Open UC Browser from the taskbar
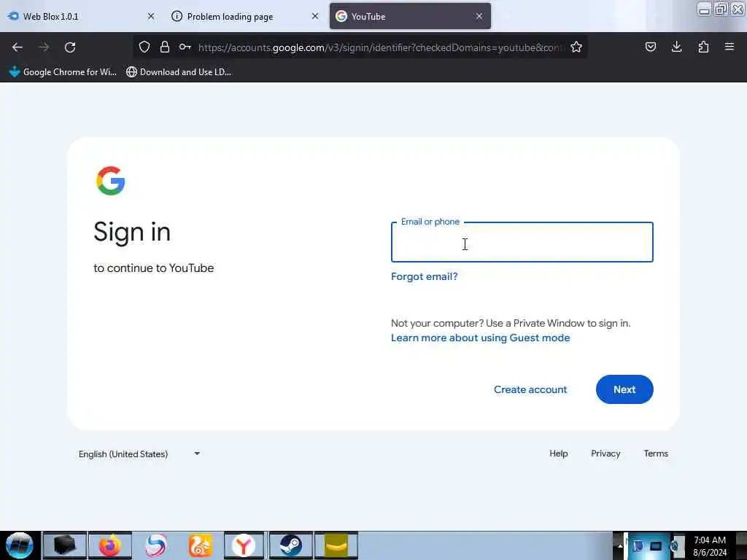The image size is (747, 560). click(x=201, y=545)
